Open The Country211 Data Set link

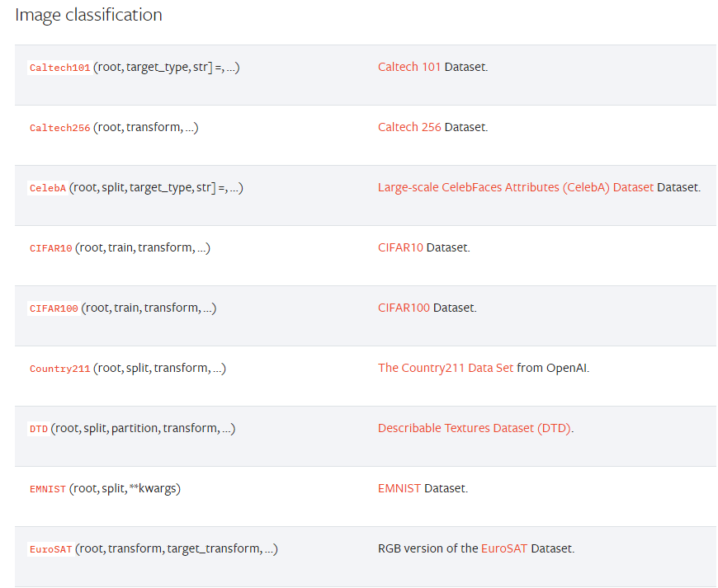point(446,369)
